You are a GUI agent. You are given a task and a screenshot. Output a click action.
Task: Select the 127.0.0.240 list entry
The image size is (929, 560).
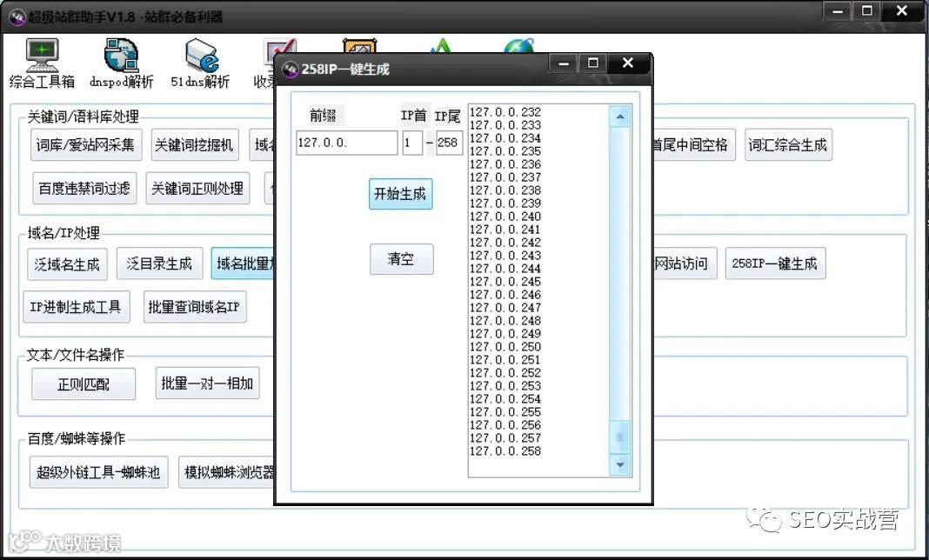click(x=505, y=217)
